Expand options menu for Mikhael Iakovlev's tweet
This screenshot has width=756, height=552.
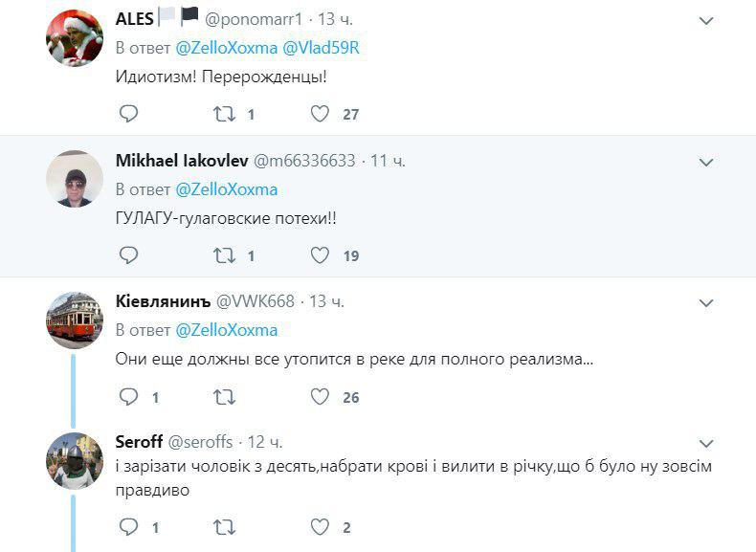[706, 163]
